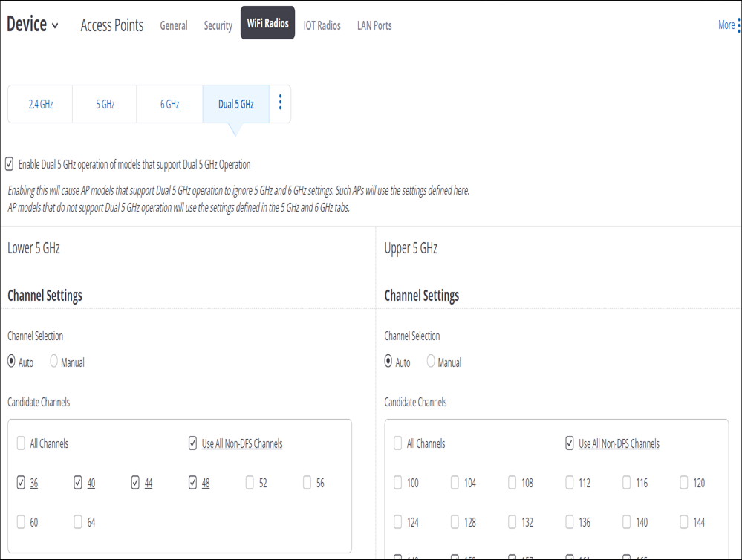Select Manual channel selection for Upper 5 GHz
Viewport: 742px width, 560px height.
[431, 361]
